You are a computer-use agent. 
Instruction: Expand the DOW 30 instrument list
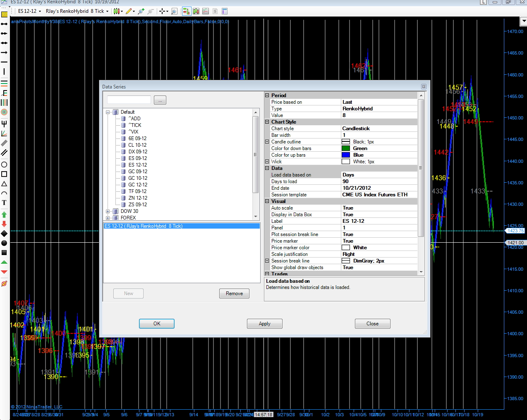coord(108,211)
